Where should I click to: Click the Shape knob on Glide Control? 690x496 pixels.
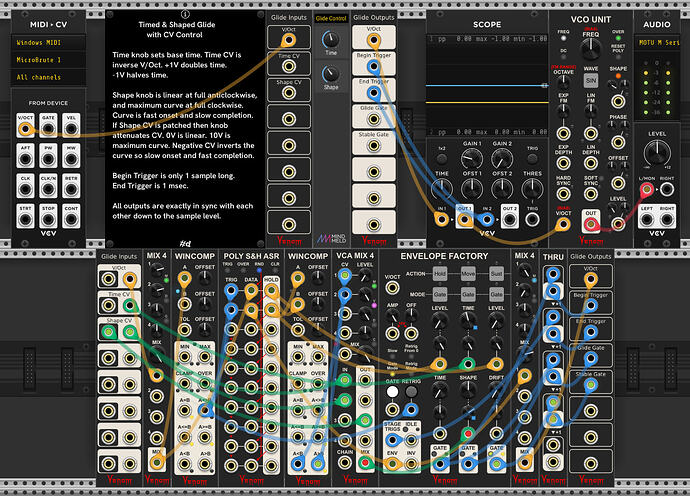click(330, 73)
